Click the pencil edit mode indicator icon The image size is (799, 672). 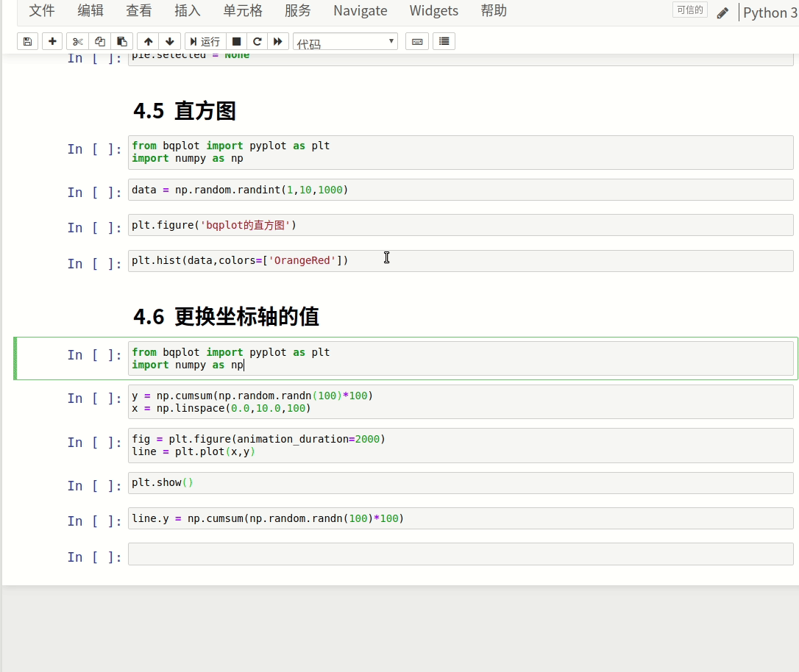(x=722, y=12)
